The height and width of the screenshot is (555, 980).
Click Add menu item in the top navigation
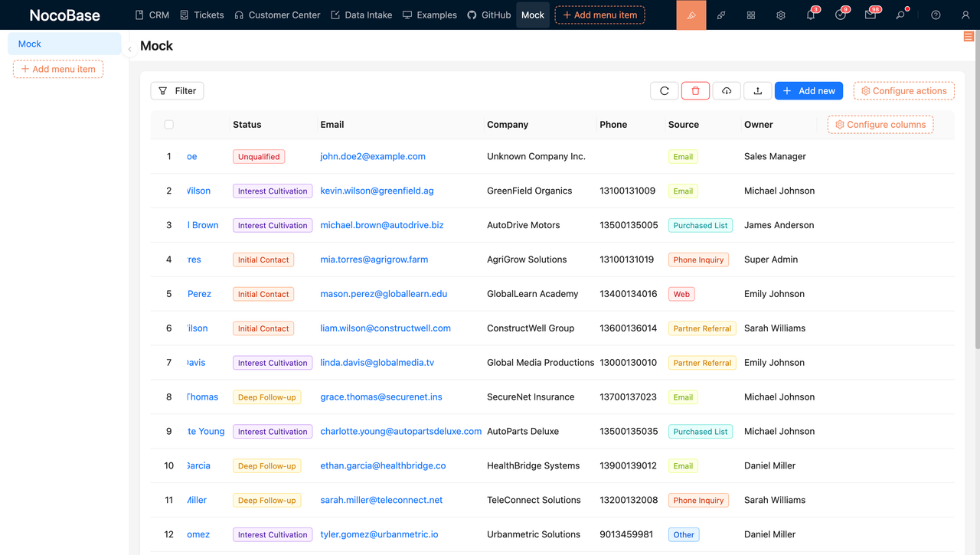tap(599, 15)
